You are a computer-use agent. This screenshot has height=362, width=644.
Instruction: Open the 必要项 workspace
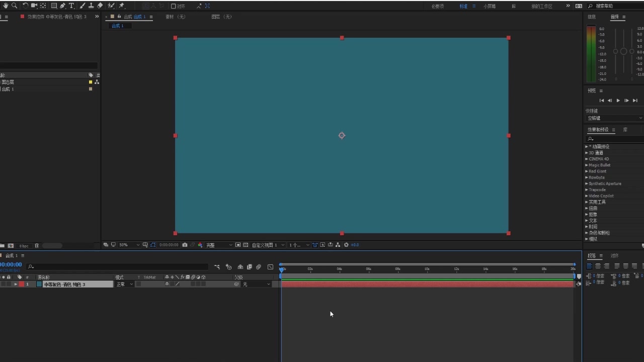pos(438,6)
